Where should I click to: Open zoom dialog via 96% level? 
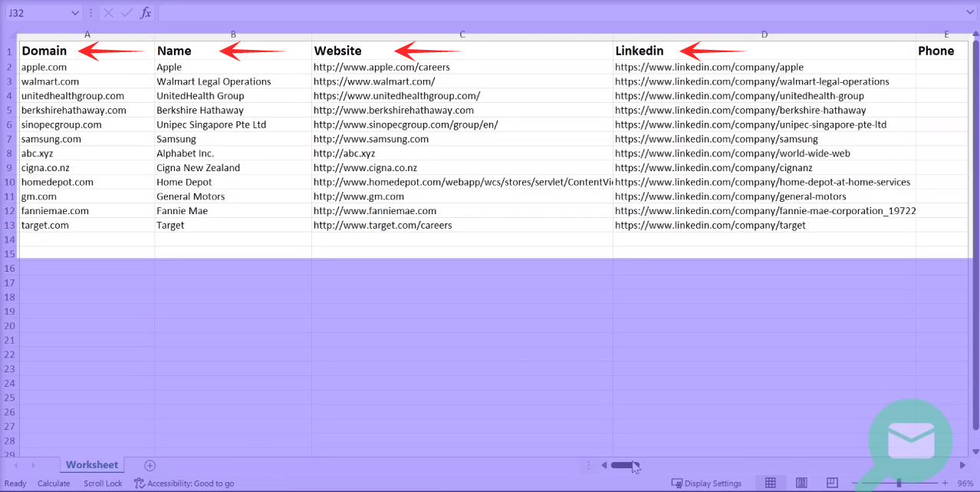pyautogui.click(x=965, y=484)
